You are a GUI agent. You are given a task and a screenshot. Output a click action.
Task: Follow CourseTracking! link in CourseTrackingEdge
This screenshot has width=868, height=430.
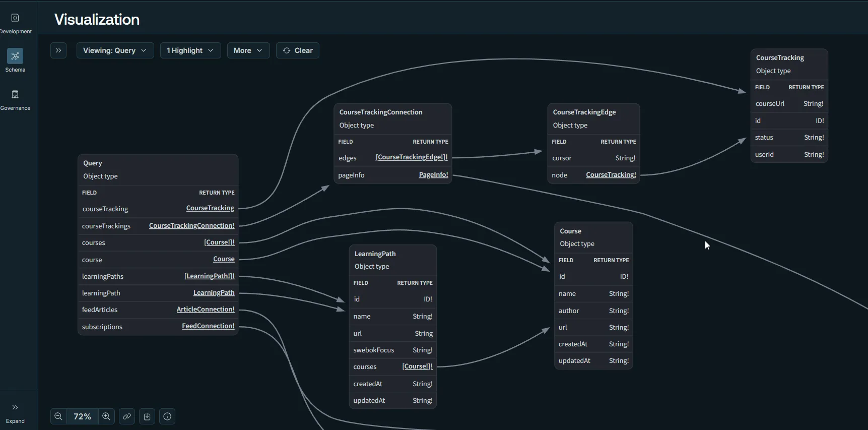[x=611, y=175]
